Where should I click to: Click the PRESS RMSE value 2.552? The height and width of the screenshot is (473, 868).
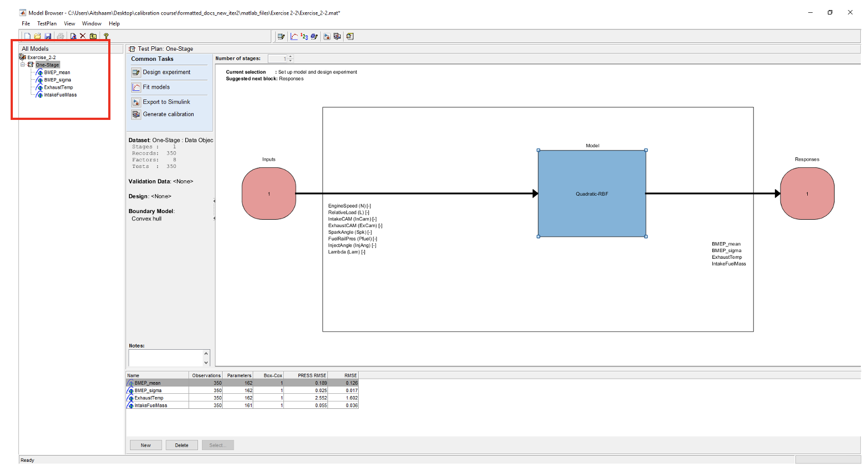click(321, 398)
